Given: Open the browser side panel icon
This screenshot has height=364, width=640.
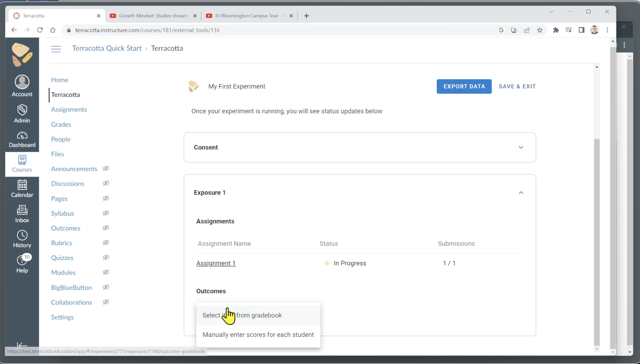Looking at the screenshot, I should 582,30.
